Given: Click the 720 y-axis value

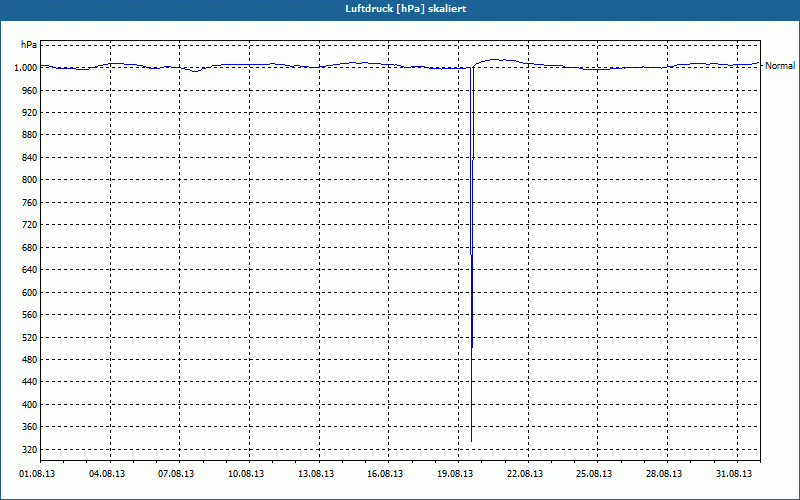Looking at the screenshot, I should click(x=29, y=224).
